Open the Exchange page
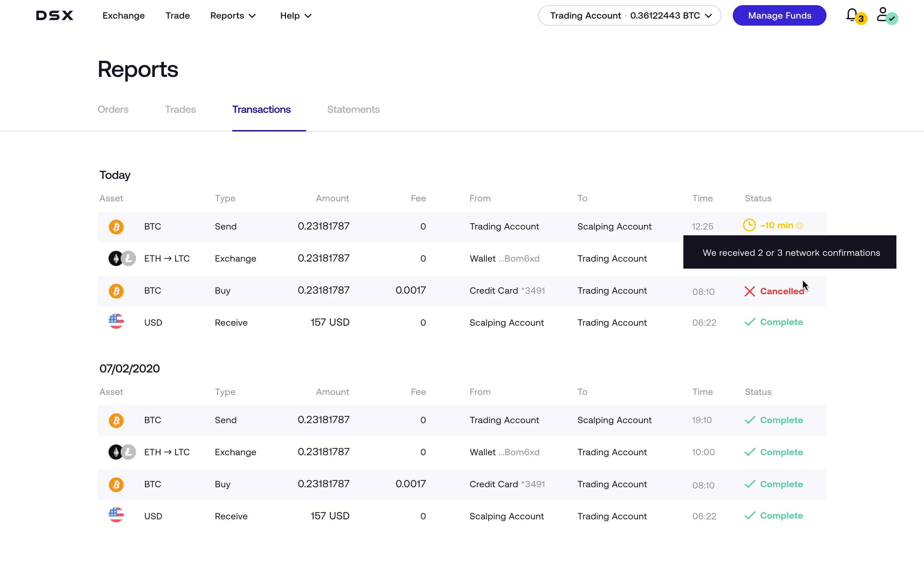924x577 pixels. 123,16
